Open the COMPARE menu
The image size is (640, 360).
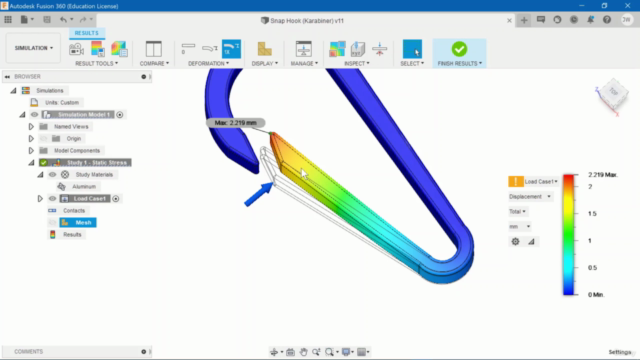[x=154, y=63]
